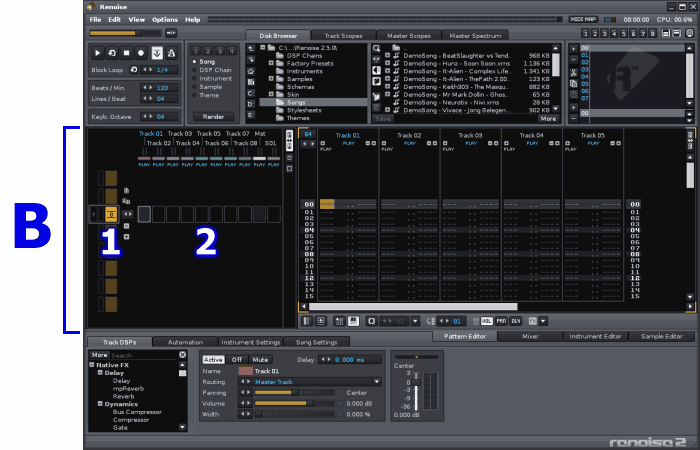Toggle the DLY column button
The width and height of the screenshot is (700, 450).
pos(516,321)
